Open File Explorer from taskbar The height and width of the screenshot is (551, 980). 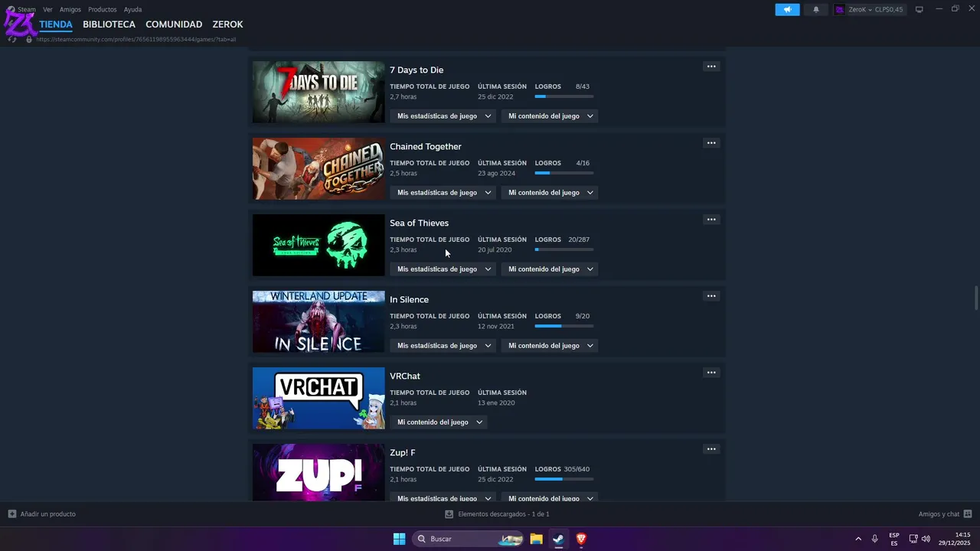point(536,539)
